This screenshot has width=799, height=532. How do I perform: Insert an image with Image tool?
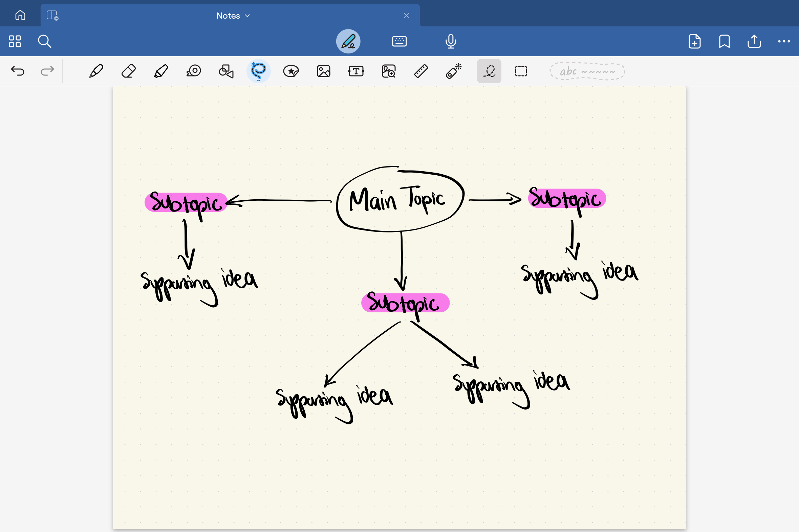(x=323, y=71)
